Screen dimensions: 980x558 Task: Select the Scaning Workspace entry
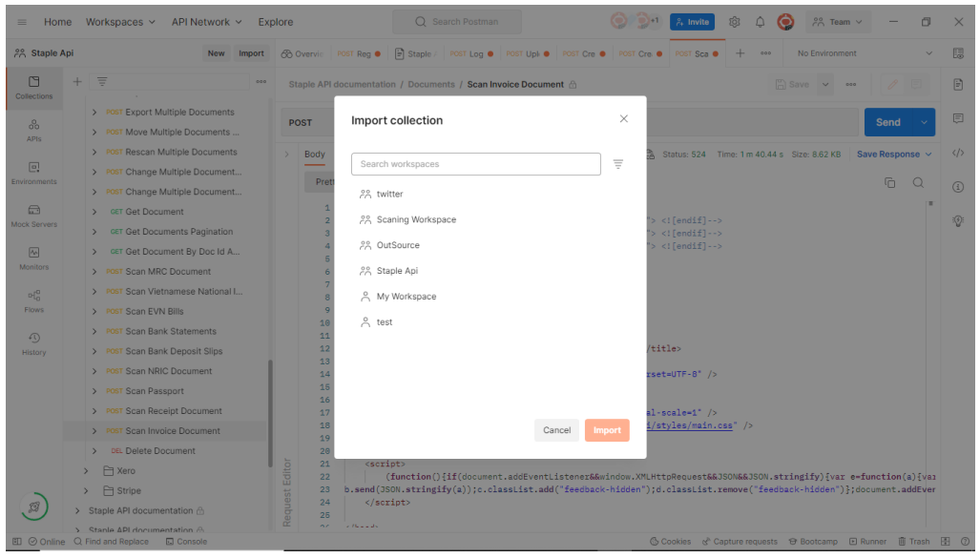click(416, 220)
